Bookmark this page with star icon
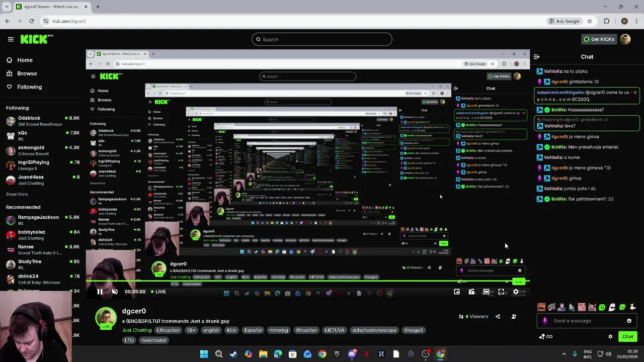 tap(590, 21)
